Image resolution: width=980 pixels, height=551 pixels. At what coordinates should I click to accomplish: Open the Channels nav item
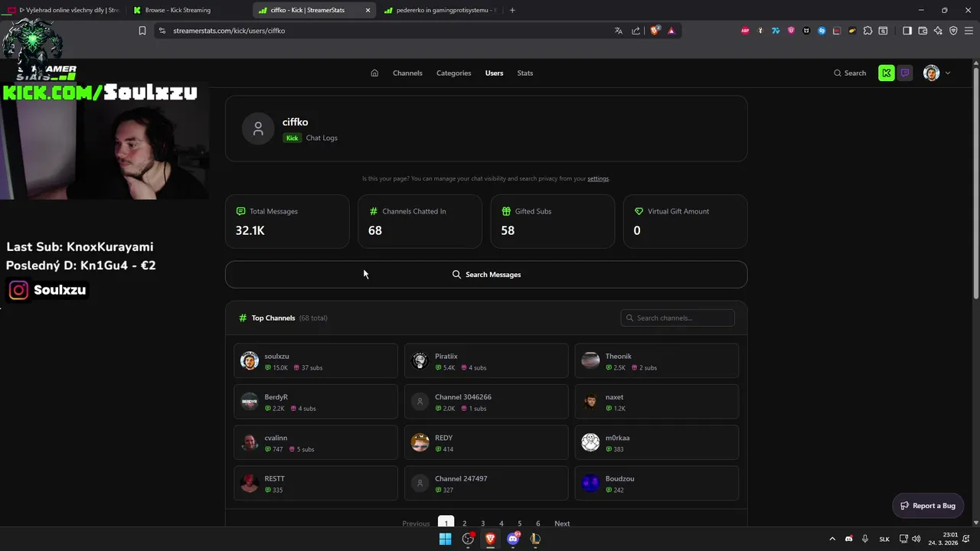[x=407, y=73]
